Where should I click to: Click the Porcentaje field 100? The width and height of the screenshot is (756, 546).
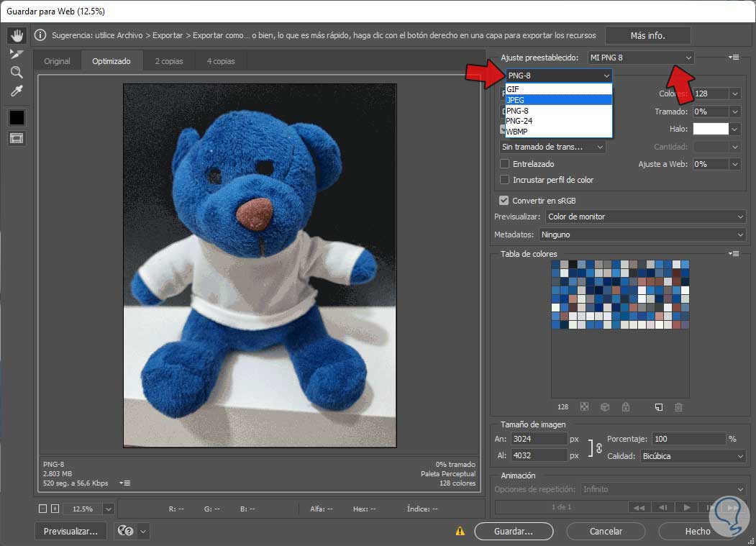[688, 439]
